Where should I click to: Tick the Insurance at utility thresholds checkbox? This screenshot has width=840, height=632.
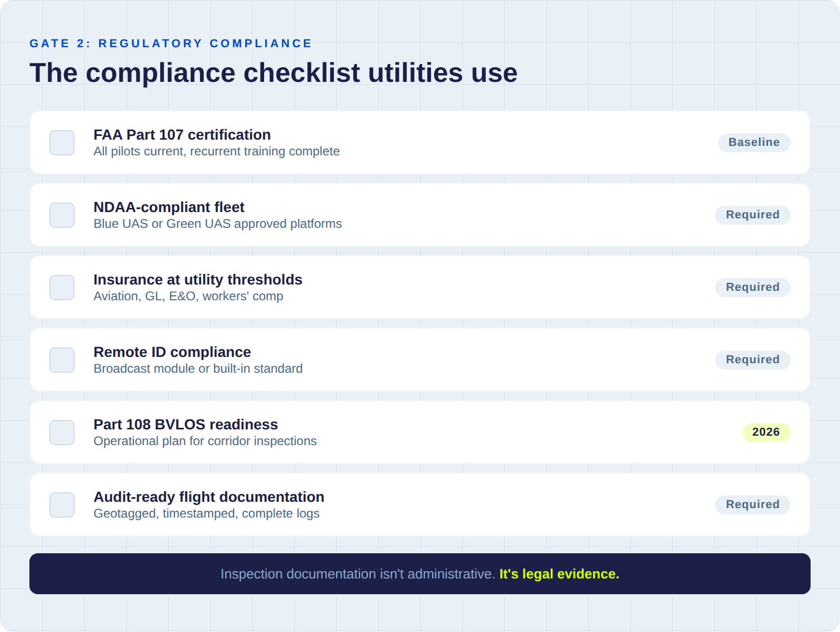61,287
